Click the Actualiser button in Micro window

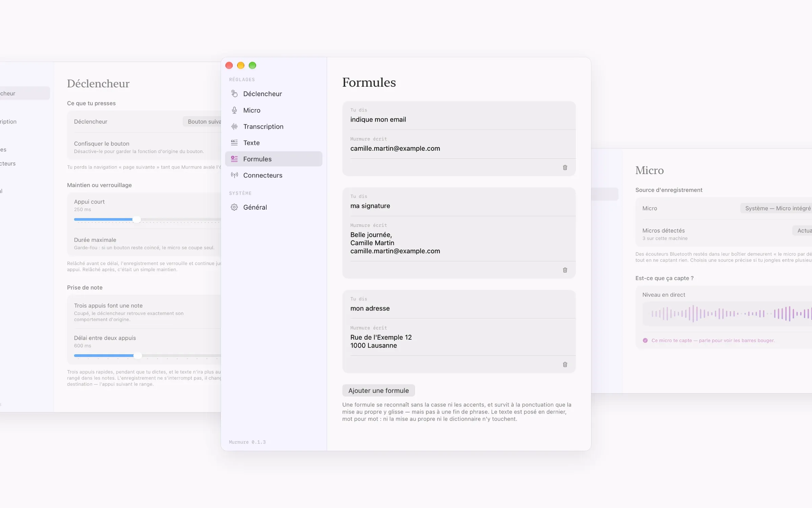pos(802,231)
